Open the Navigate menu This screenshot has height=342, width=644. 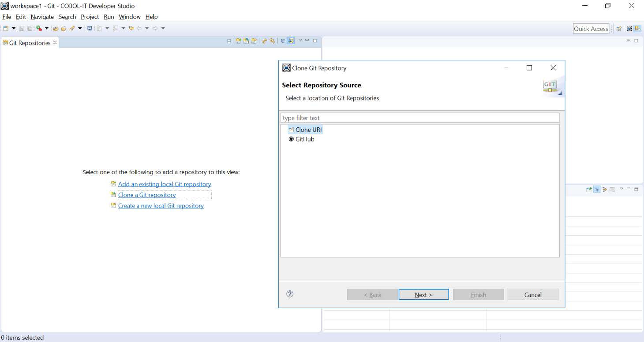click(x=42, y=17)
